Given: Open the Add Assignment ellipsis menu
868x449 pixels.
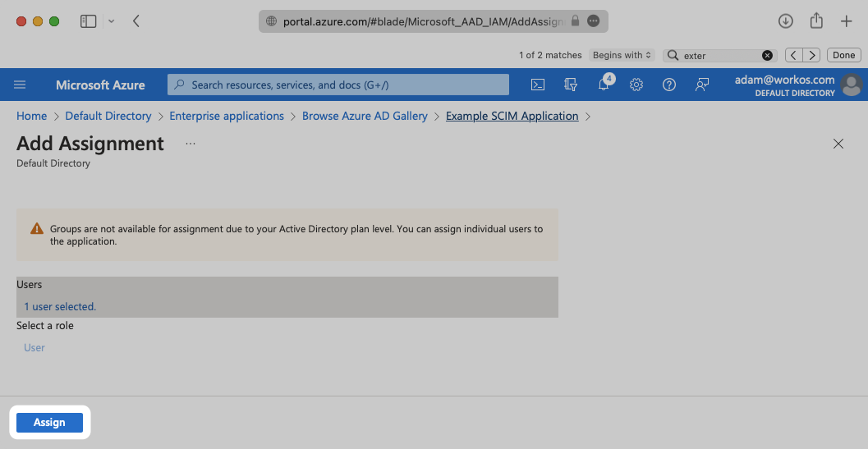Looking at the screenshot, I should point(191,144).
